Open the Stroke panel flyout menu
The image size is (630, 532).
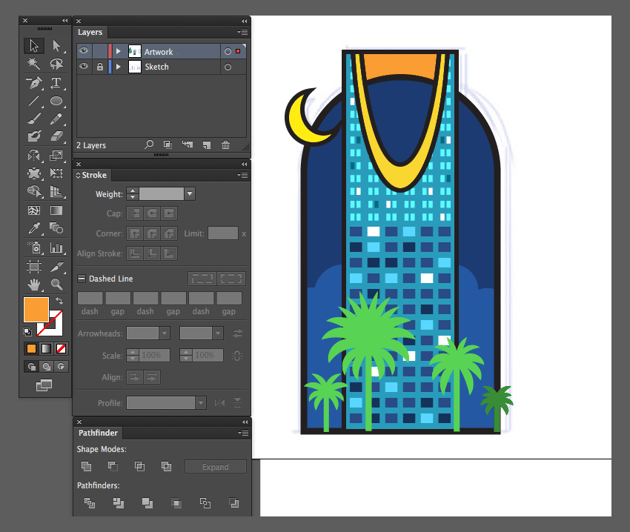[242, 175]
